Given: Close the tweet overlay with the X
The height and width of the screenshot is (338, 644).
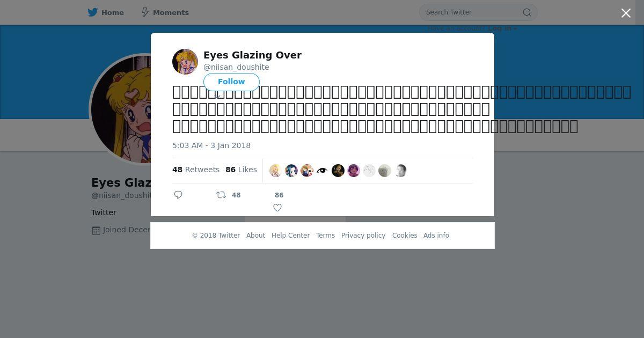Looking at the screenshot, I should 626,13.
